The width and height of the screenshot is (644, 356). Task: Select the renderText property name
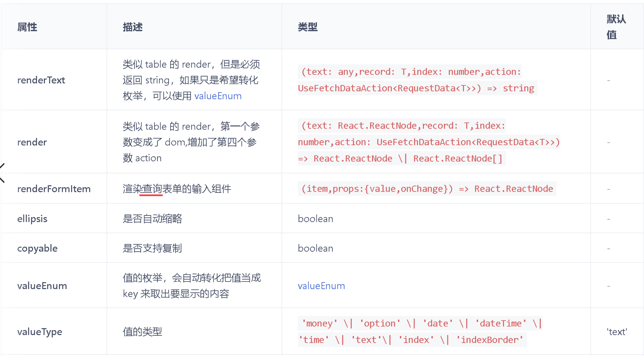coord(41,80)
